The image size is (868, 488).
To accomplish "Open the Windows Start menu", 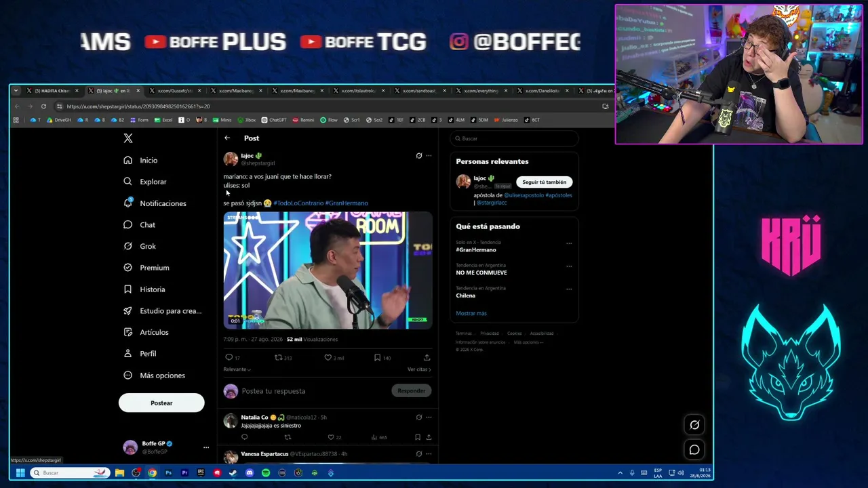I will [x=20, y=473].
